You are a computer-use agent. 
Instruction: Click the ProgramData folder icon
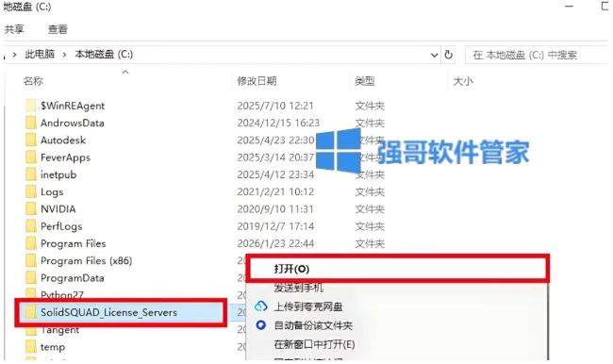31,277
